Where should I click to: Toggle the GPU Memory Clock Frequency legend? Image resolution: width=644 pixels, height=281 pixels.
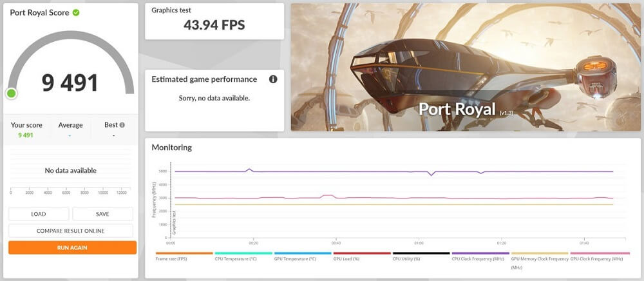pyautogui.click(x=540, y=260)
